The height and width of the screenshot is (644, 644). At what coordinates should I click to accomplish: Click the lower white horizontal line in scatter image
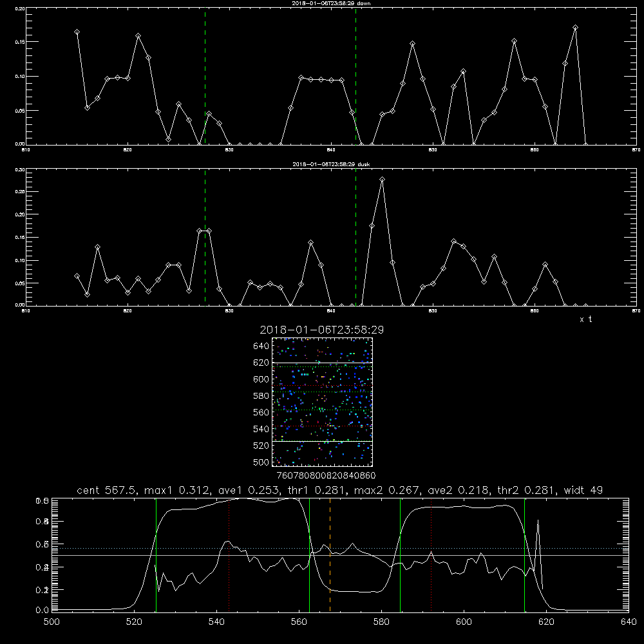322,441
